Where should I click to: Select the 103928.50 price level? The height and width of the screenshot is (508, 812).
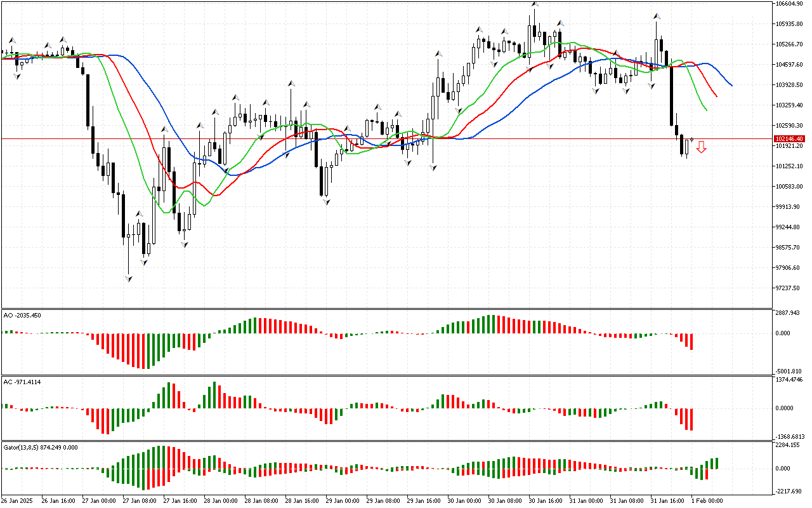(789, 85)
